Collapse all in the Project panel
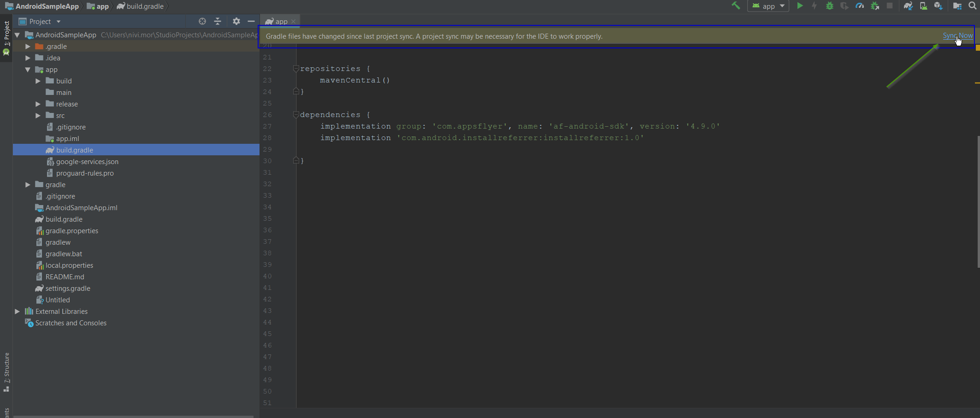This screenshot has width=980, height=418. [x=218, y=21]
